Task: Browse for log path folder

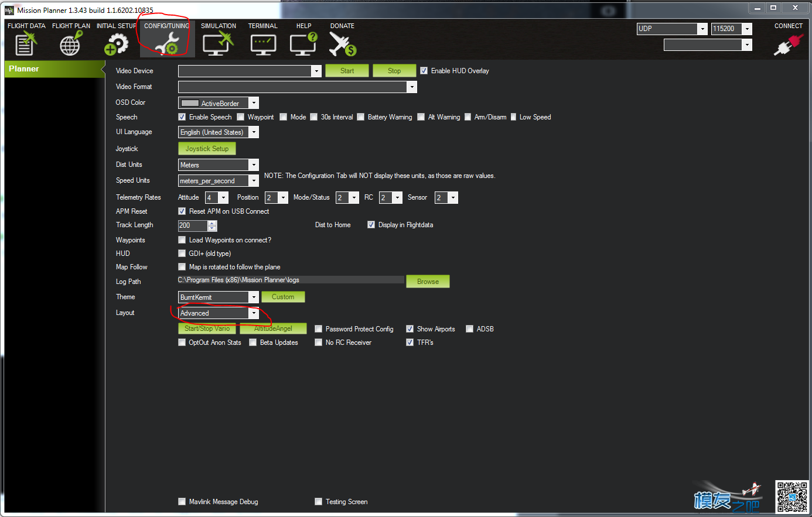Action: tap(428, 282)
